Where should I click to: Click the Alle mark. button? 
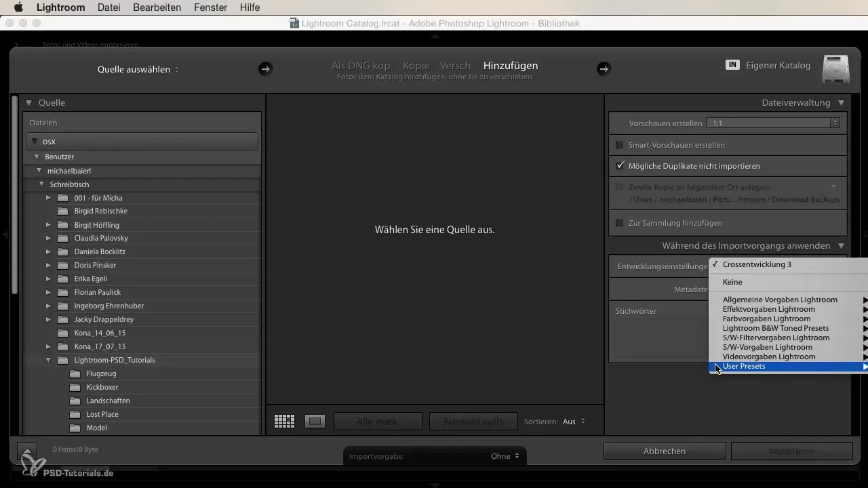(x=378, y=422)
